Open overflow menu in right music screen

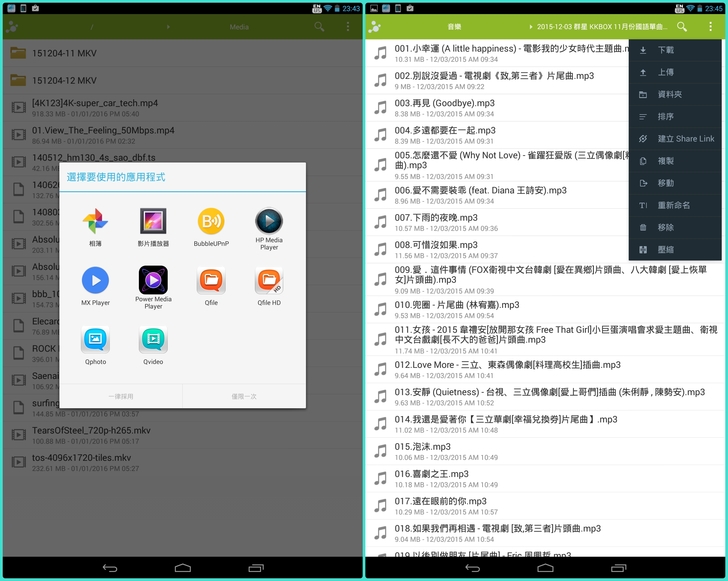point(710,26)
